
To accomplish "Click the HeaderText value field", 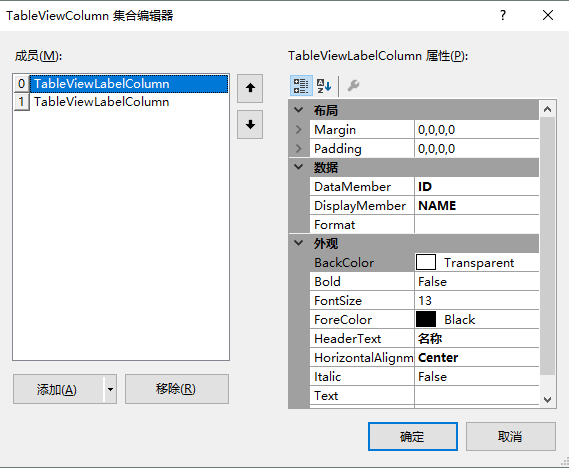I will [x=476, y=338].
